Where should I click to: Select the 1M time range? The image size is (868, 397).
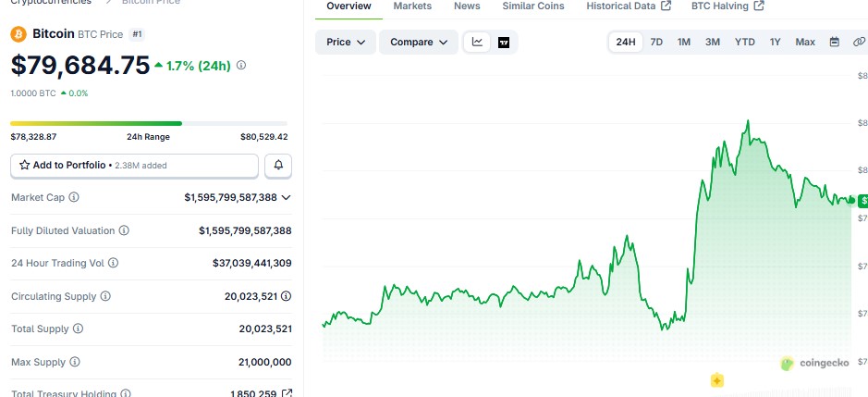(x=684, y=43)
